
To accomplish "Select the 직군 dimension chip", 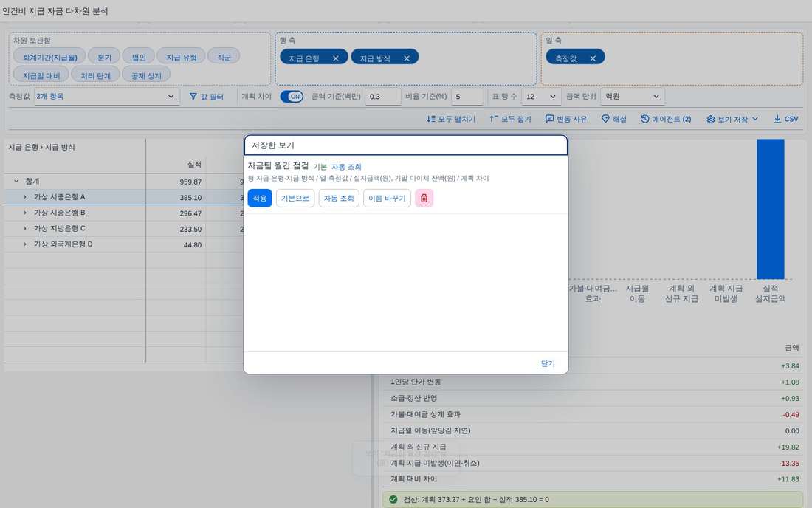I will 224,57.
